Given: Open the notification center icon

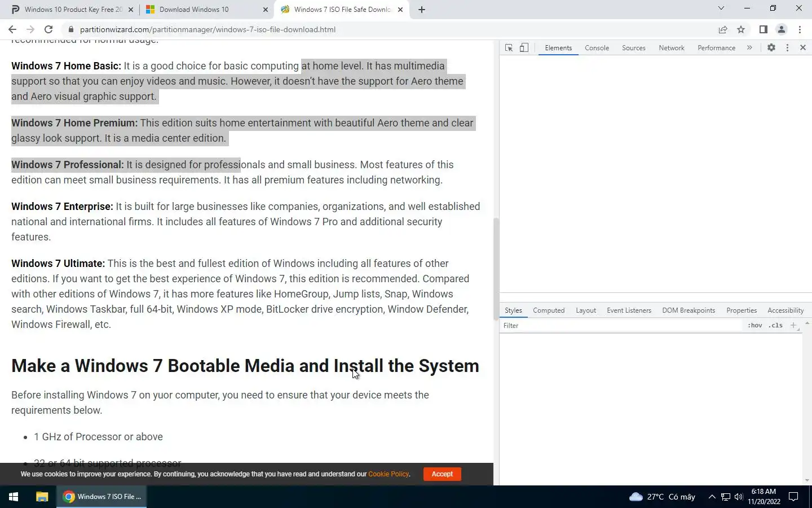Looking at the screenshot, I should [x=793, y=497].
